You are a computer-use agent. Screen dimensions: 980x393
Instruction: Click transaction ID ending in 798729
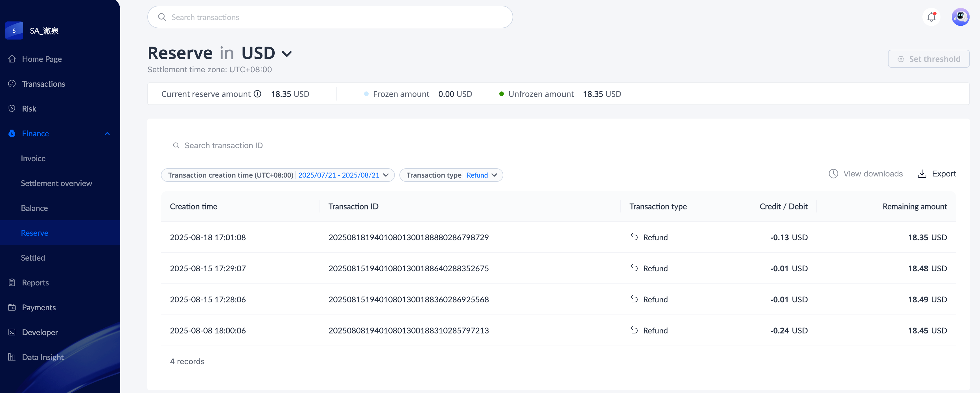coord(408,237)
